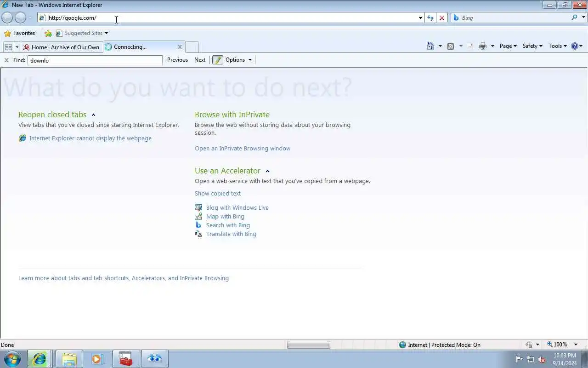Click the blue eyes taskbar icon
The image size is (588, 368).
[x=155, y=359]
